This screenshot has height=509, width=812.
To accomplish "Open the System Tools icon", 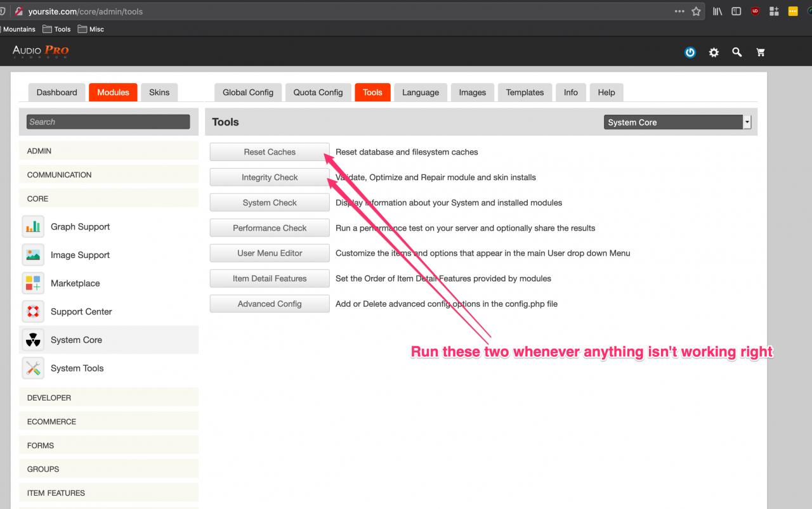I will point(32,368).
